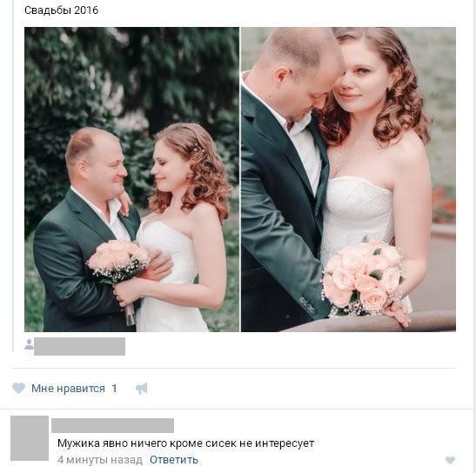Open the left wedding photo

pos(131,179)
